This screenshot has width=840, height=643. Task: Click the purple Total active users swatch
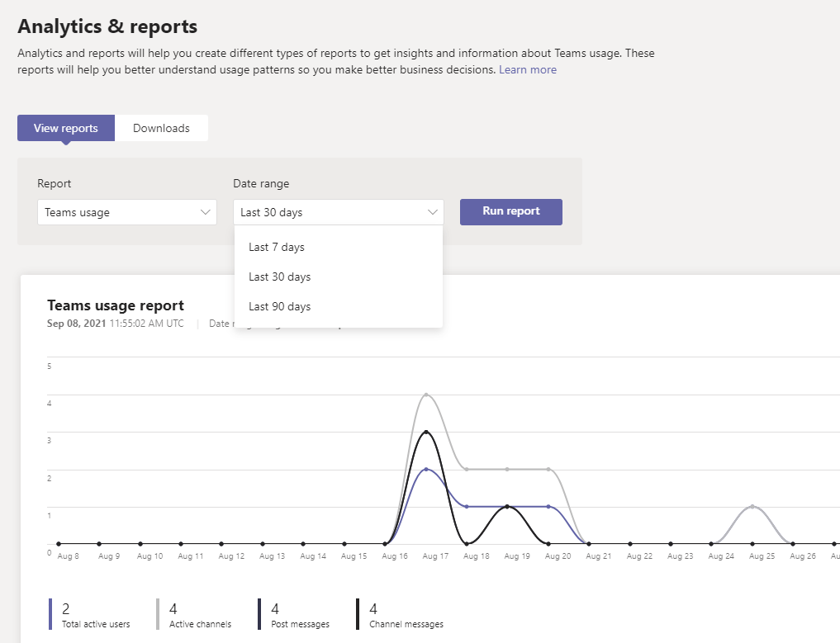pos(50,614)
